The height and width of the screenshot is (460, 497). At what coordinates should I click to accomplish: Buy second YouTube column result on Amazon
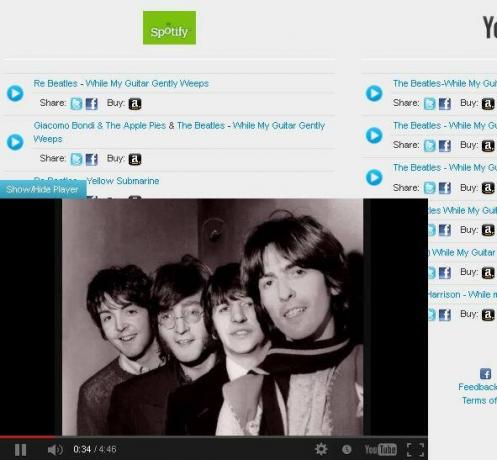pyautogui.click(x=488, y=146)
